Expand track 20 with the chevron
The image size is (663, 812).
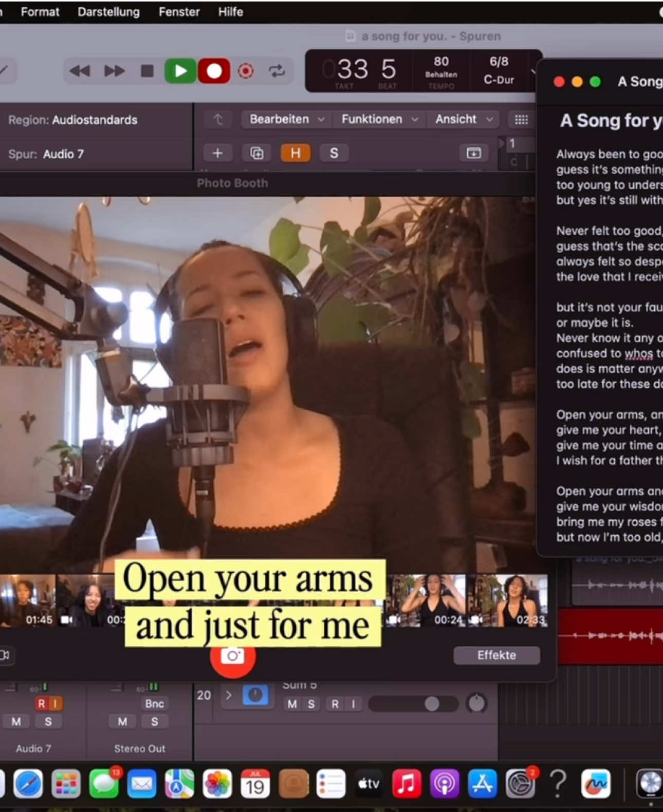click(x=229, y=695)
